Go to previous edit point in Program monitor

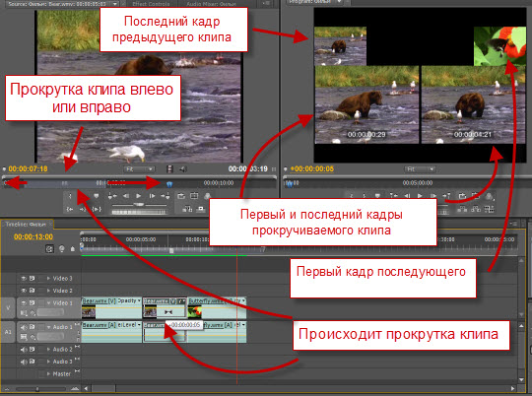click(393, 196)
